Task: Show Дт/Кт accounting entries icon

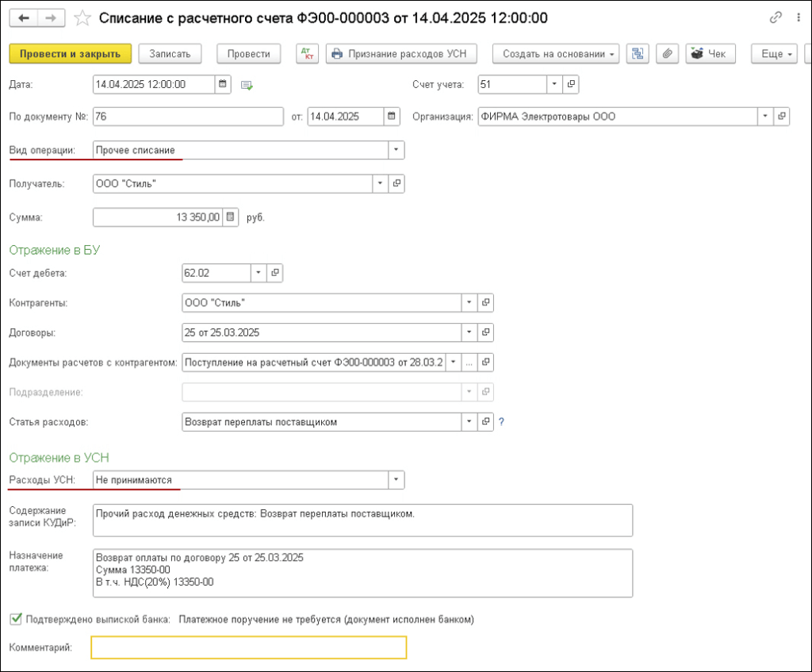Action: [306, 54]
